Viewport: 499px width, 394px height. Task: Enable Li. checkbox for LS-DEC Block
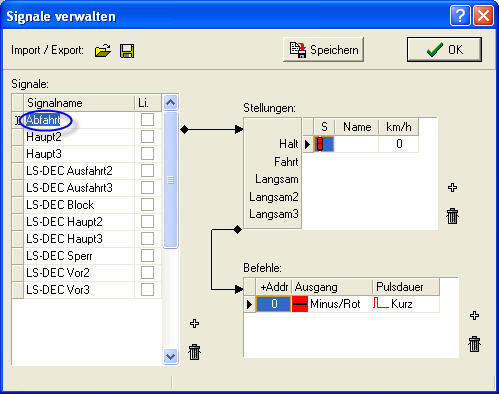(x=147, y=205)
